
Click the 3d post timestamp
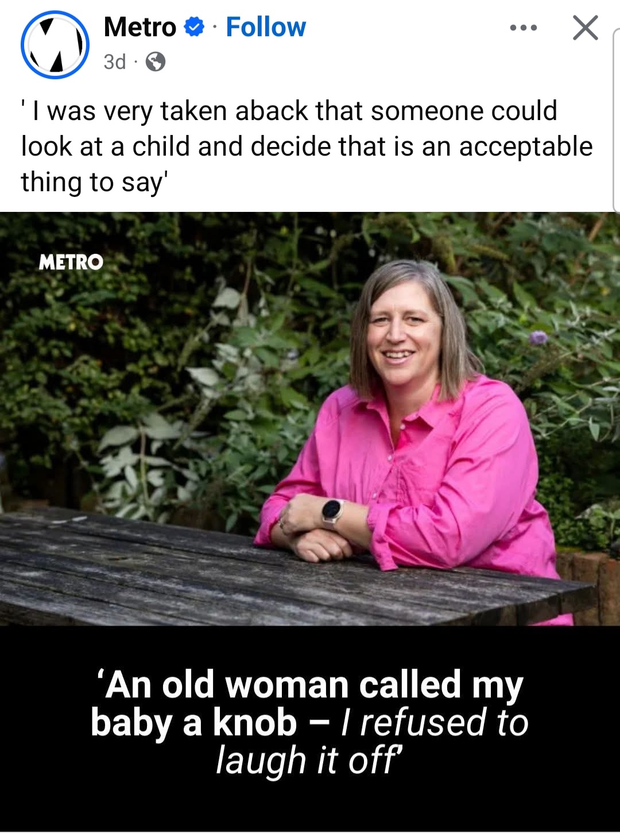coord(114,61)
